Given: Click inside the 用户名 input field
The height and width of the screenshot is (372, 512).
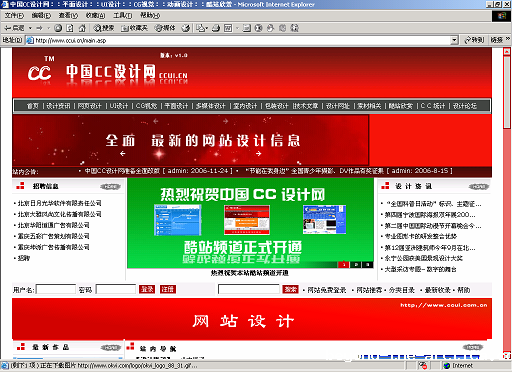Looking at the screenshot, I should tap(56, 289).
